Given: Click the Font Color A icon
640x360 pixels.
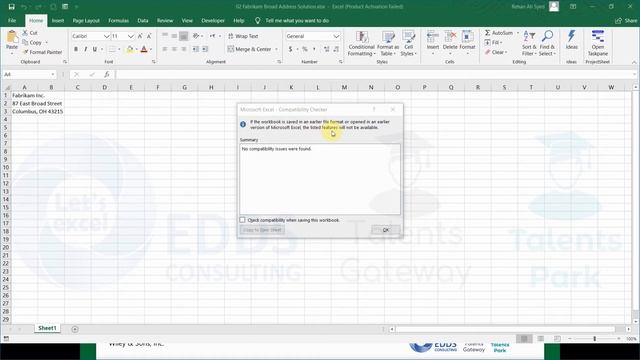Looking at the screenshot, I should 144,49.
